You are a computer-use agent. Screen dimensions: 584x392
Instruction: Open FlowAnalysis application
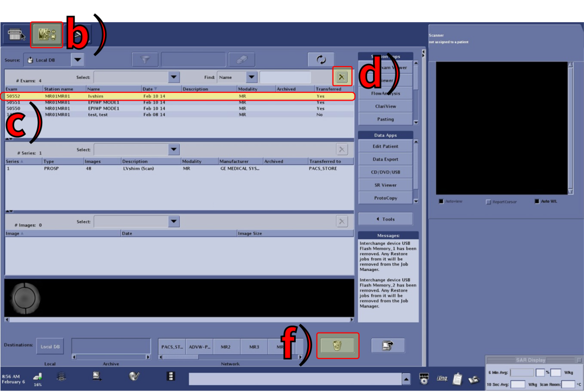coord(386,94)
